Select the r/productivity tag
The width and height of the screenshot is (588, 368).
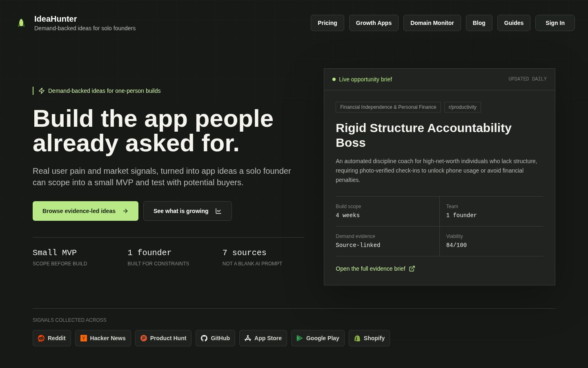pos(463,107)
